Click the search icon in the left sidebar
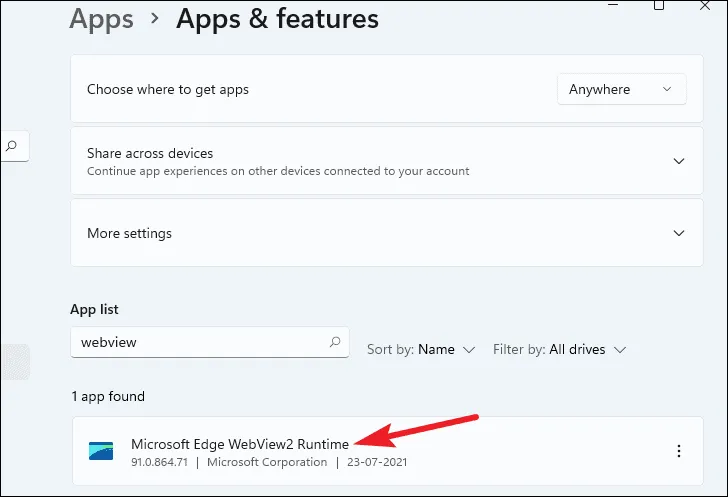The image size is (728, 497). pyautogui.click(x=12, y=146)
